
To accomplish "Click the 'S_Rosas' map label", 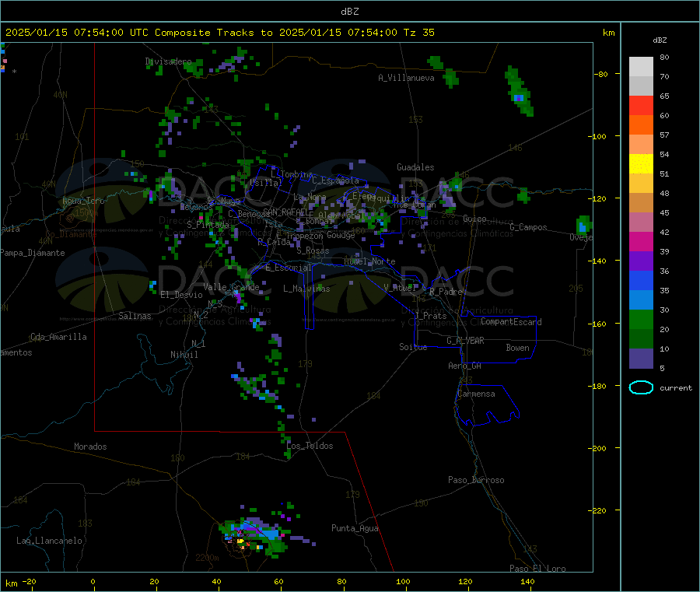I will click(x=313, y=250).
